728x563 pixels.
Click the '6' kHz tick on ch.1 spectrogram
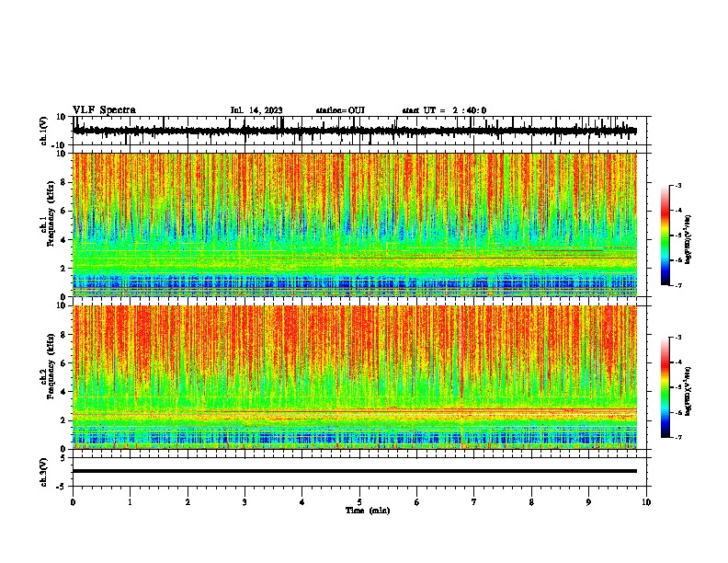pos(63,211)
